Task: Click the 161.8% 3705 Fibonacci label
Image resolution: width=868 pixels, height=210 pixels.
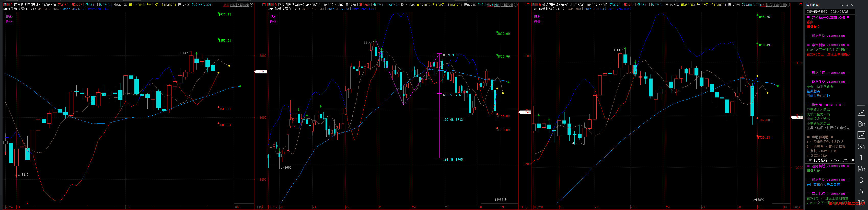Action: click(x=453, y=160)
